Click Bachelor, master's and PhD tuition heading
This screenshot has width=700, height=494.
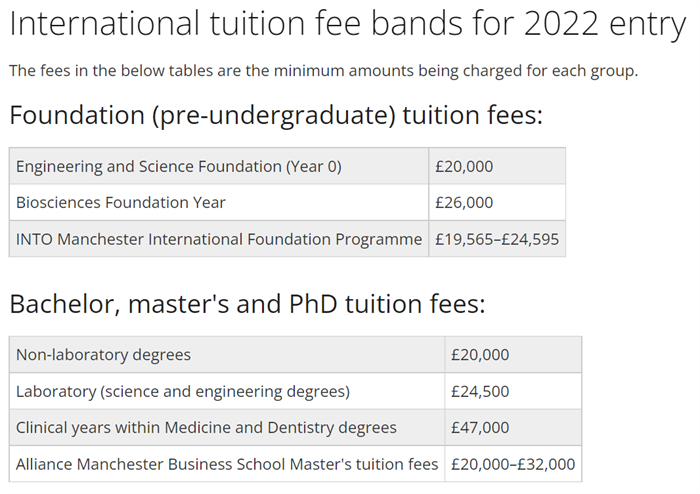pos(247,304)
